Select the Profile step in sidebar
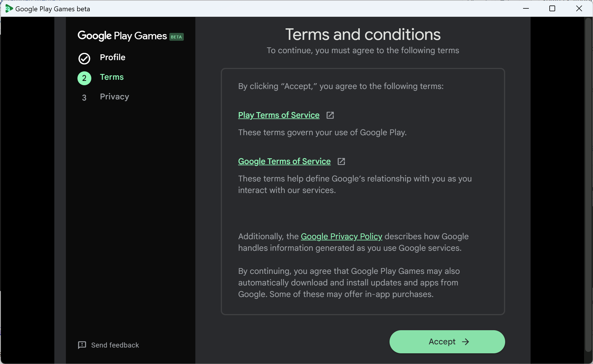The height and width of the screenshot is (364, 593). 112,57
